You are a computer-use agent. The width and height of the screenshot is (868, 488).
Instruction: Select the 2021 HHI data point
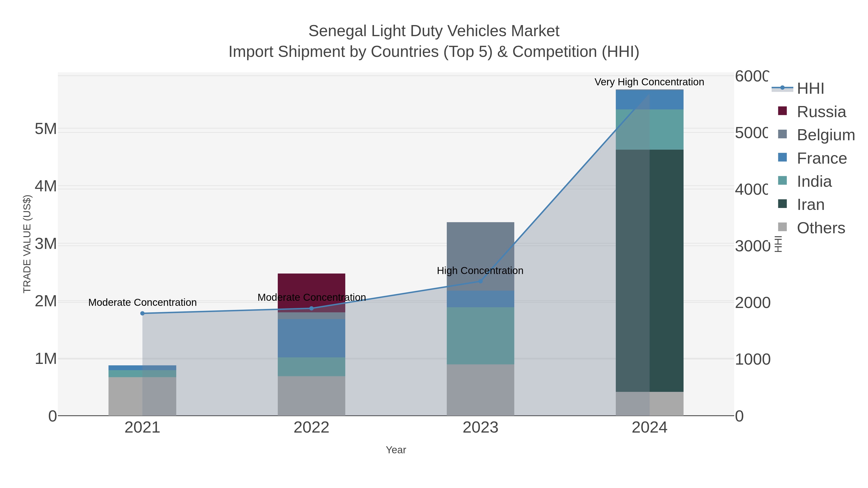click(x=142, y=314)
